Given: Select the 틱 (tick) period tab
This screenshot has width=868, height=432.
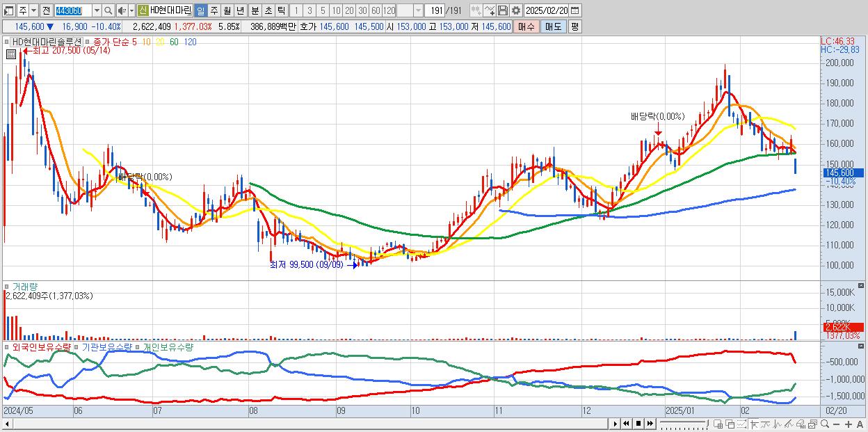Looking at the screenshot, I should tap(281, 10).
